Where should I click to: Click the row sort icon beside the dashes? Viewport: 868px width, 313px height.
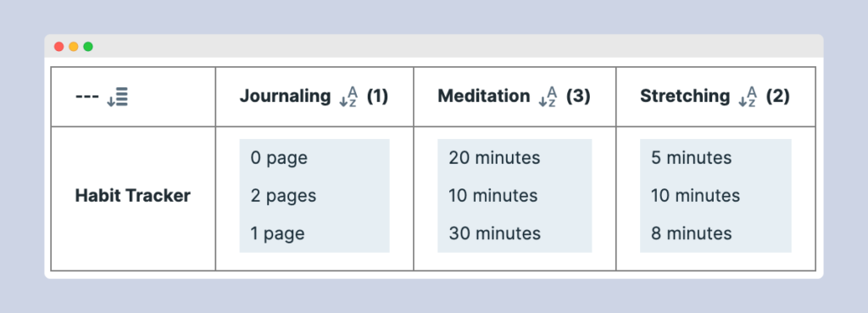coord(117,97)
